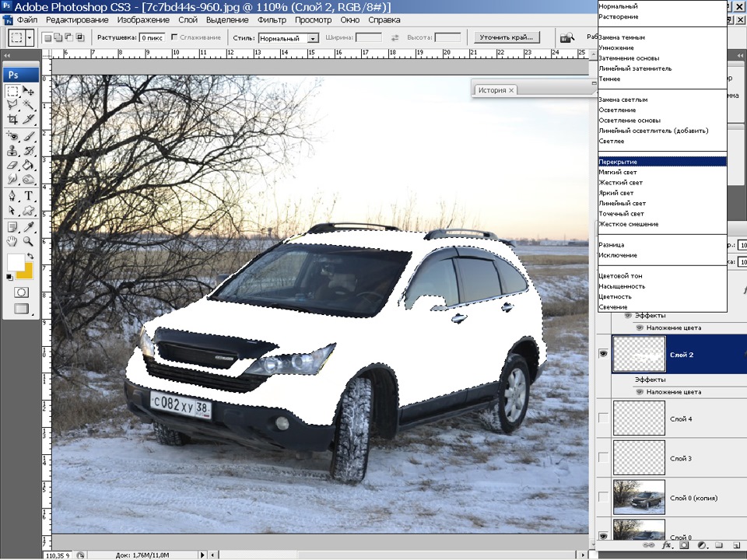Viewport: 747px width, 560px height.
Task: Open the Файл menu
Action: point(26,20)
